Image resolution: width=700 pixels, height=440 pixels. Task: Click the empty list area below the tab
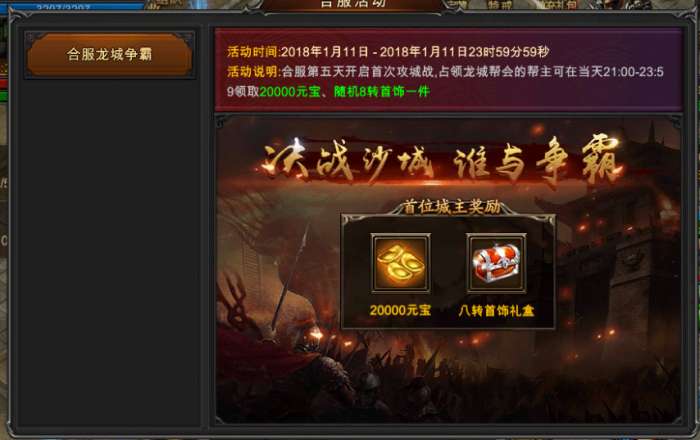(x=109, y=252)
